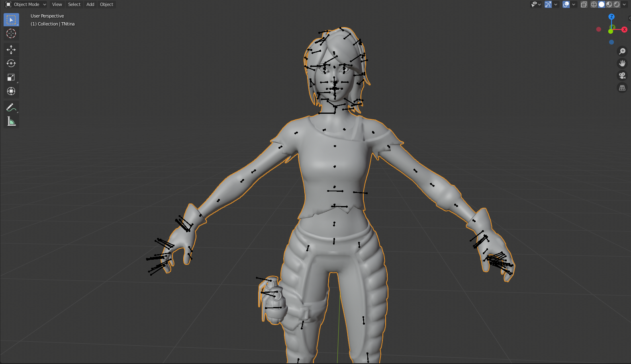Click the Z axis on navigation gizmo
Screen dimensions: 631x364
(611, 17)
